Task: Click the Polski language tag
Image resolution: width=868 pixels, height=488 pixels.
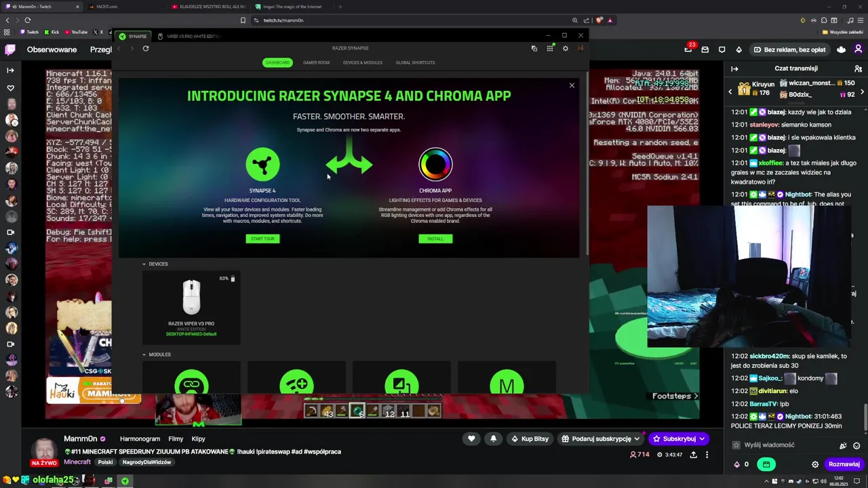Action: click(x=105, y=462)
